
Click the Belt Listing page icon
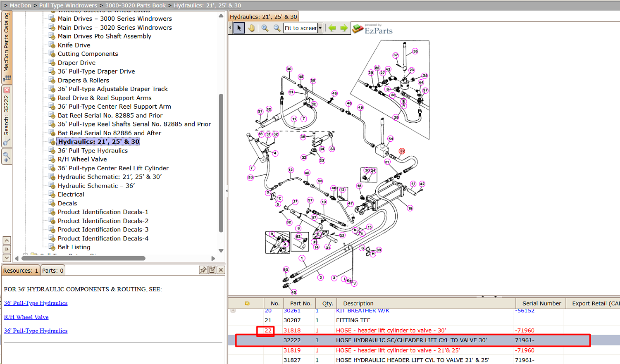coord(52,247)
